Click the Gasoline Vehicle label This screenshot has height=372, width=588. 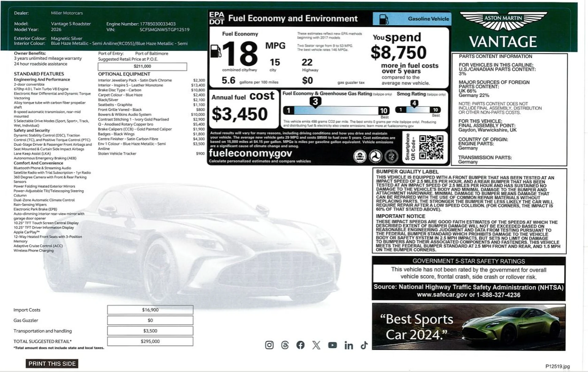click(x=428, y=19)
